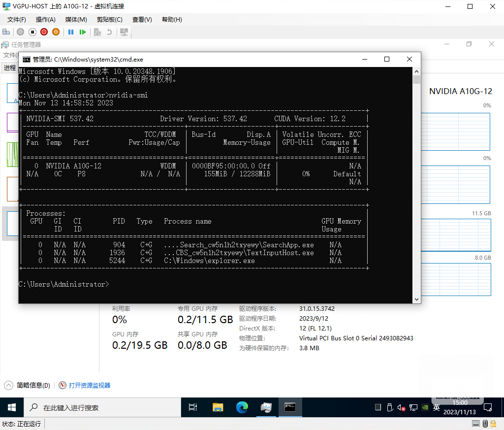
Task: Click the orange Save state icon
Action: [56, 32]
